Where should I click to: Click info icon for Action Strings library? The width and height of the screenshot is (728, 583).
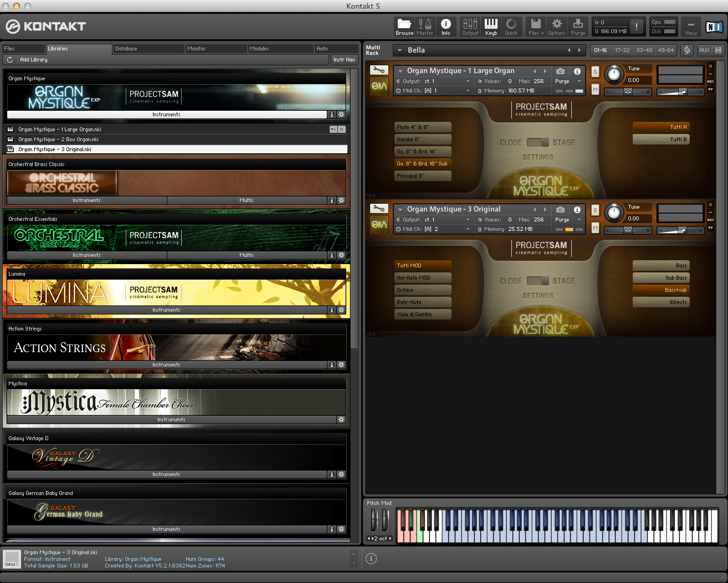click(x=332, y=365)
